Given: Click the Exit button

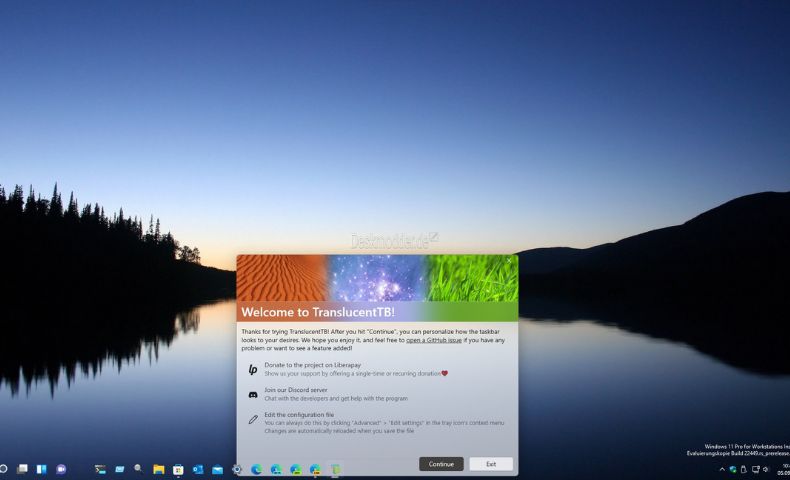Looking at the screenshot, I should coord(491,464).
